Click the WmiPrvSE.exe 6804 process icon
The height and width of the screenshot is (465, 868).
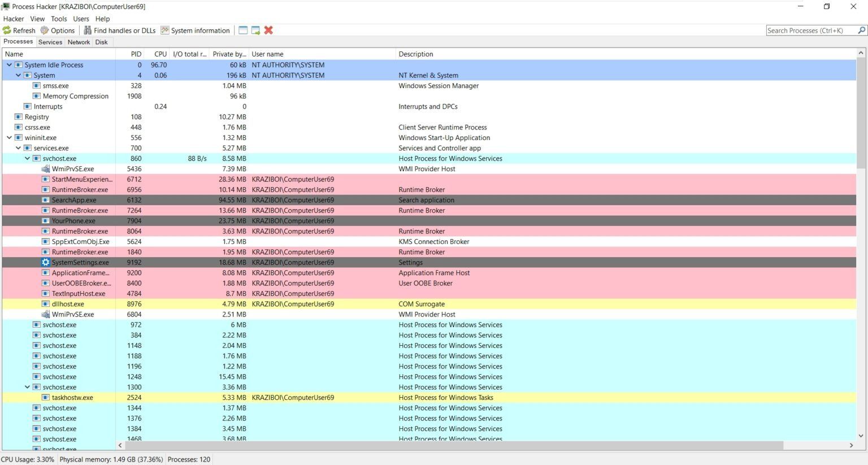46,314
